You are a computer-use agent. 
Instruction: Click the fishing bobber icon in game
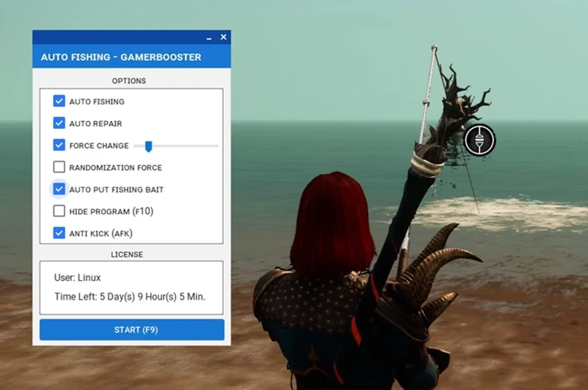479,140
